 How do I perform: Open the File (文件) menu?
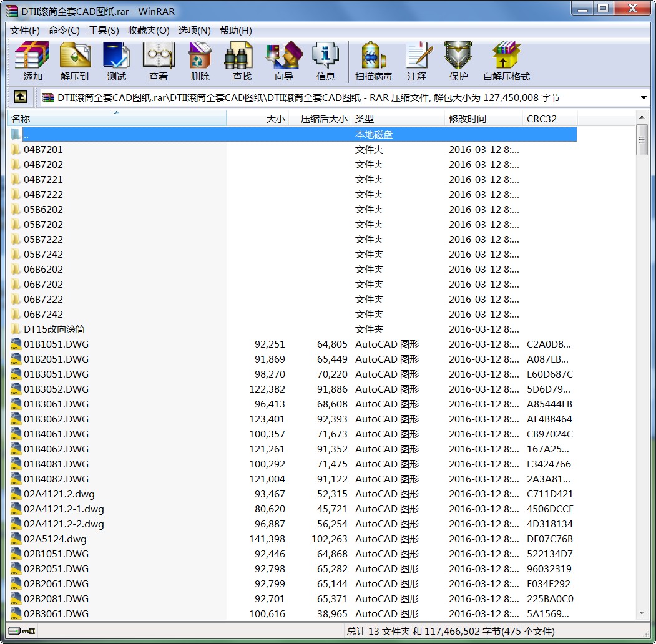(x=25, y=30)
